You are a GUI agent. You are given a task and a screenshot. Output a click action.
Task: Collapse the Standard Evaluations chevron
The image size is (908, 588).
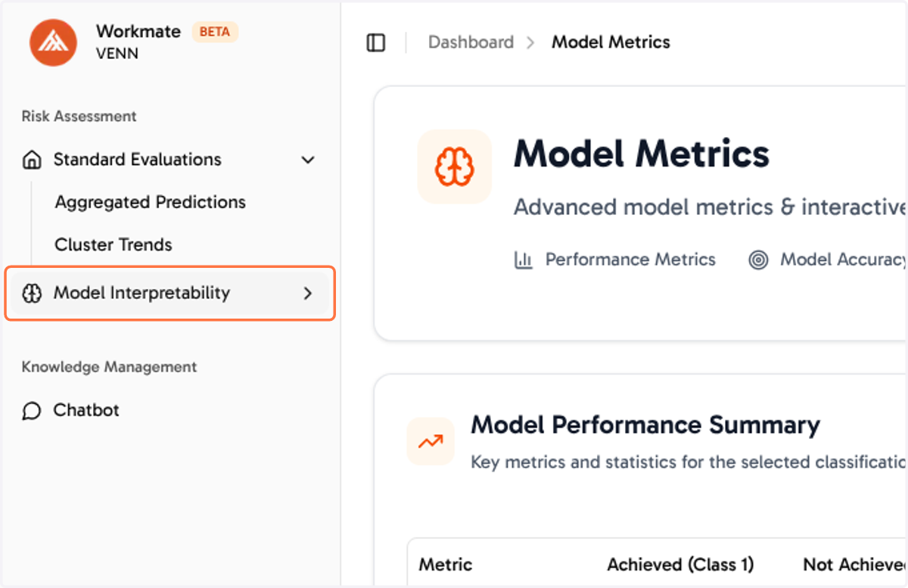[x=308, y=160]
